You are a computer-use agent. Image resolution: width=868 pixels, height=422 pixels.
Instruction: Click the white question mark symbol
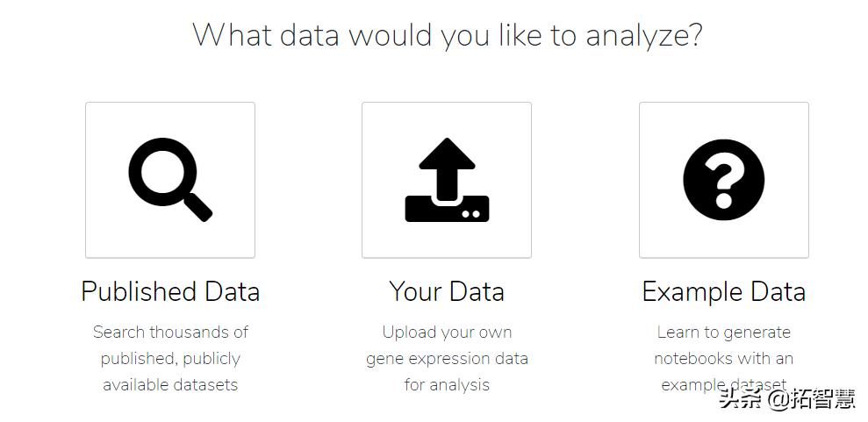point(724,178)
